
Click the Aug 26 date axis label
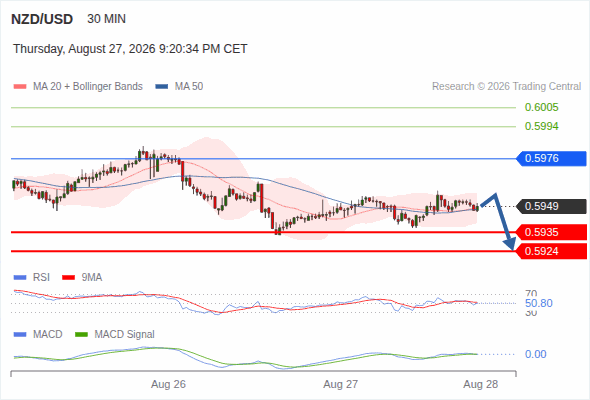point(168,384)
